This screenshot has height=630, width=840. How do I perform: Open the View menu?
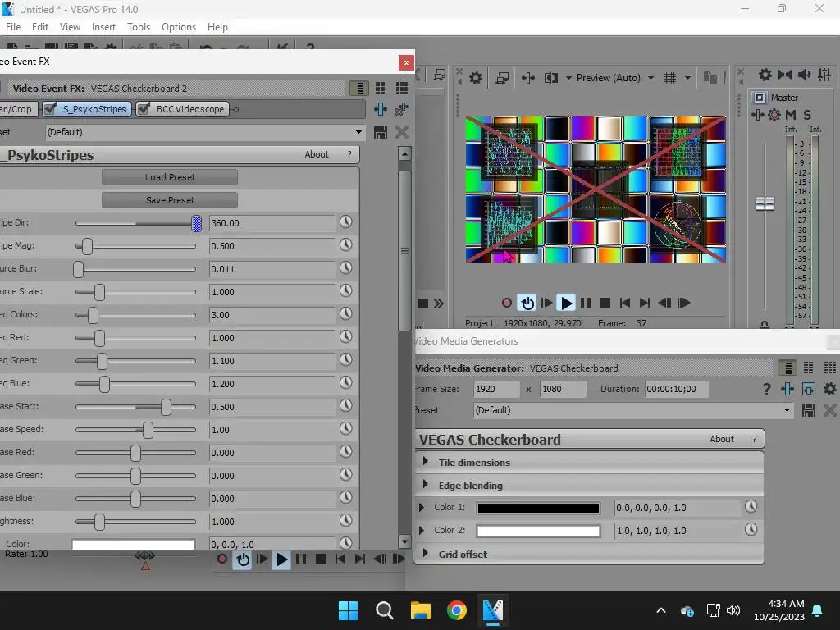(x=70, y=27)
